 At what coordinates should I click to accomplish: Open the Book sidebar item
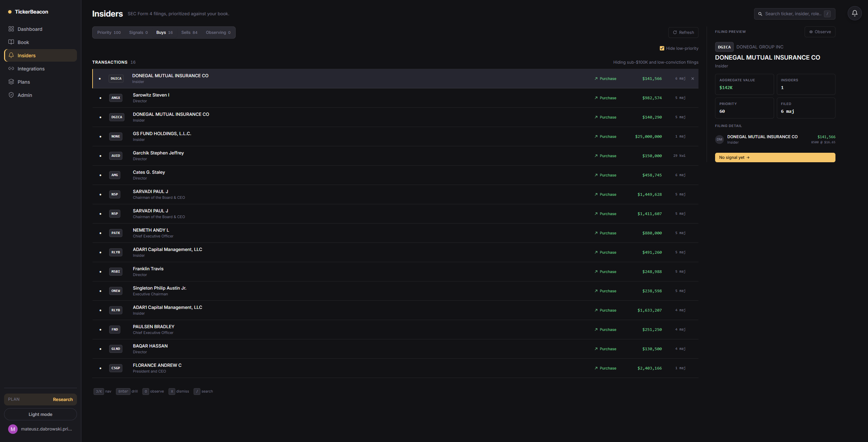point(40,42)
